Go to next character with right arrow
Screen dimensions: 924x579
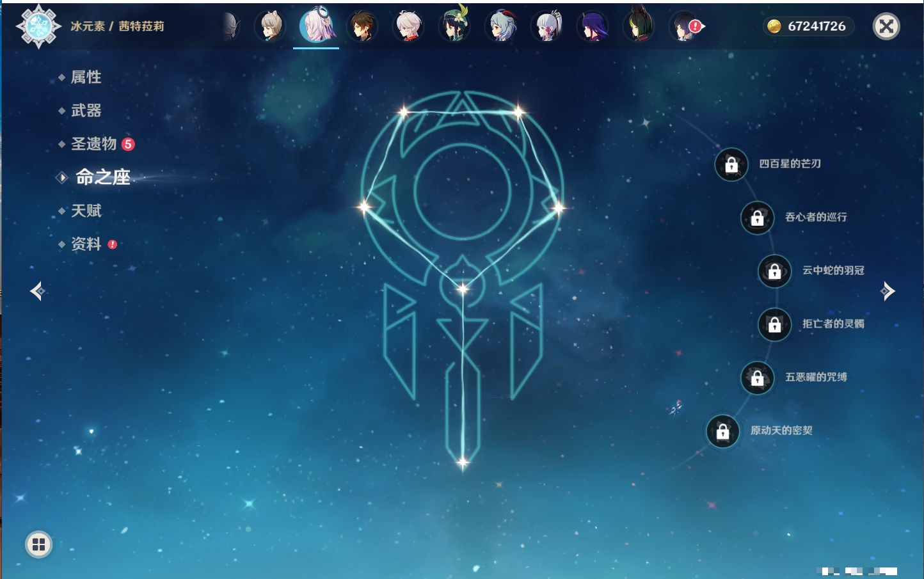click(888, 291)
